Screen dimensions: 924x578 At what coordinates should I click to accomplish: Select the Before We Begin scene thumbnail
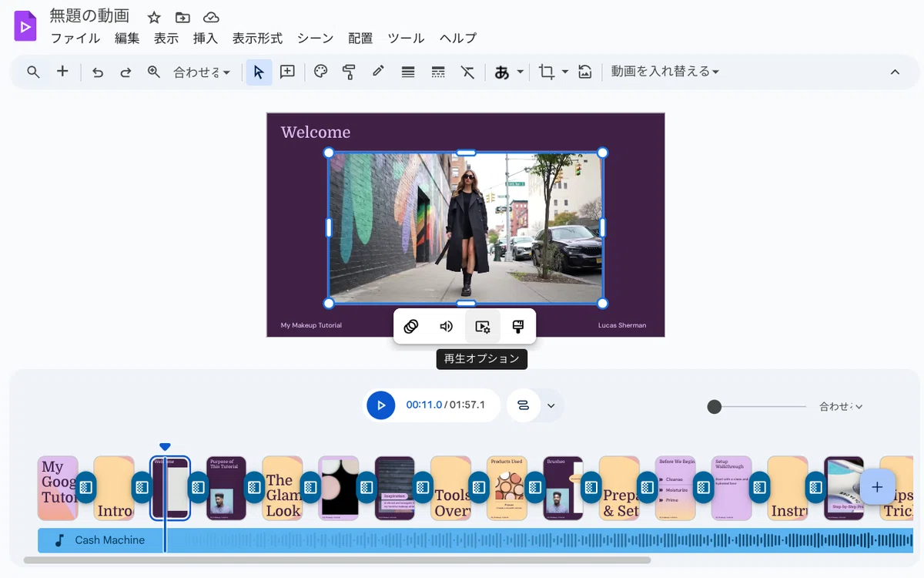(675, 488)
